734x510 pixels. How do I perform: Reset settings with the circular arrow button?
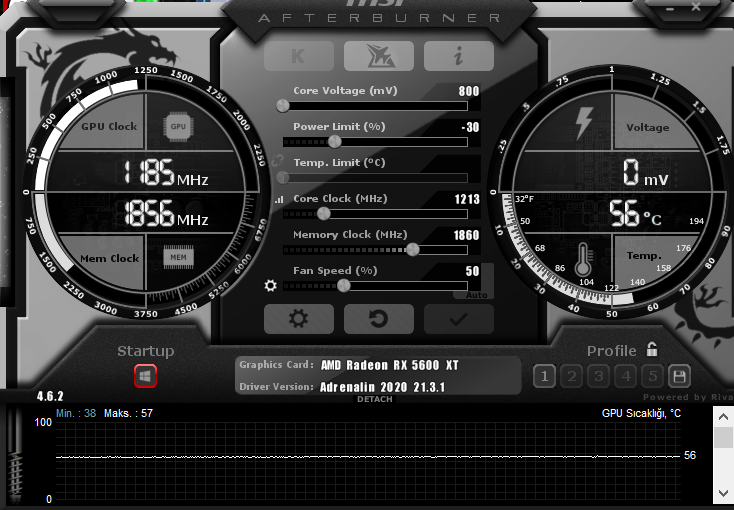379,319
